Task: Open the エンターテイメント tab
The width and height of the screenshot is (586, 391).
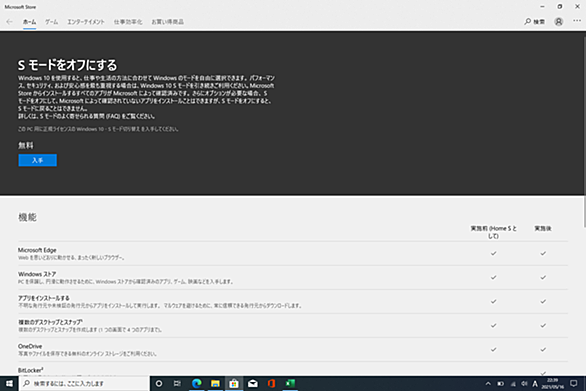Action: (86, 22)
